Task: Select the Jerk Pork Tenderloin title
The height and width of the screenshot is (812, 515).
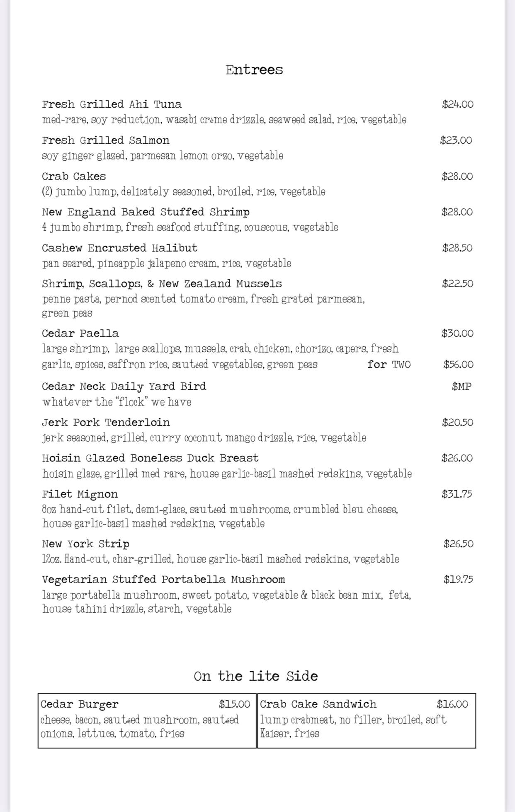Action: 106,422
